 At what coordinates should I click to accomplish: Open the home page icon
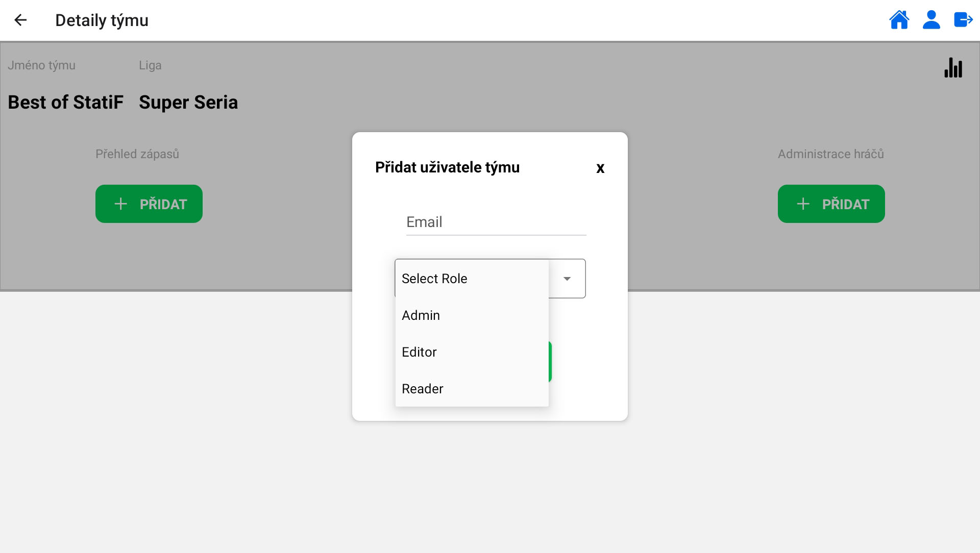[x=899, y=20]
